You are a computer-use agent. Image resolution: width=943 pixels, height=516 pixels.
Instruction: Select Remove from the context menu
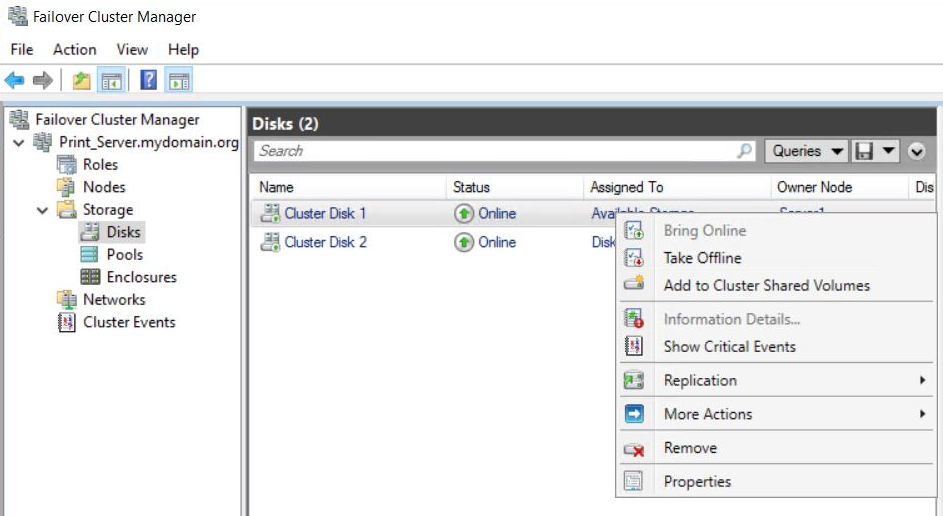click(x=690, y=448)
